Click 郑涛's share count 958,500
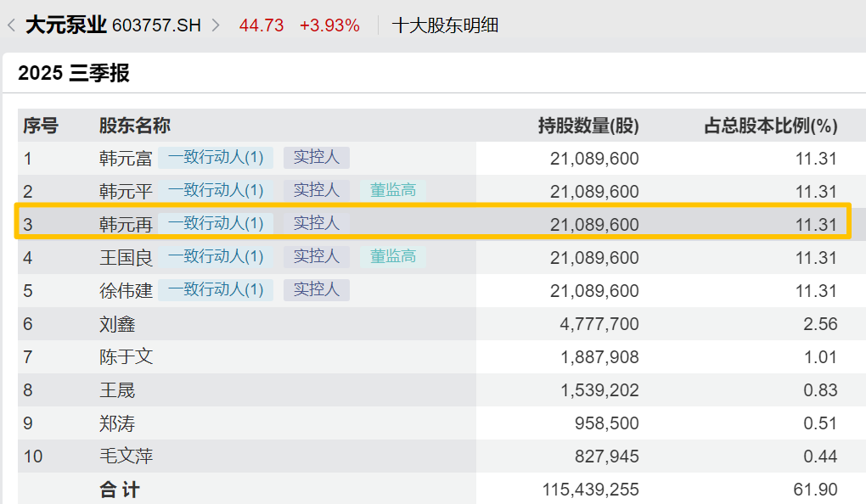This screenshot has height=504, width=866. coord(606,423)
